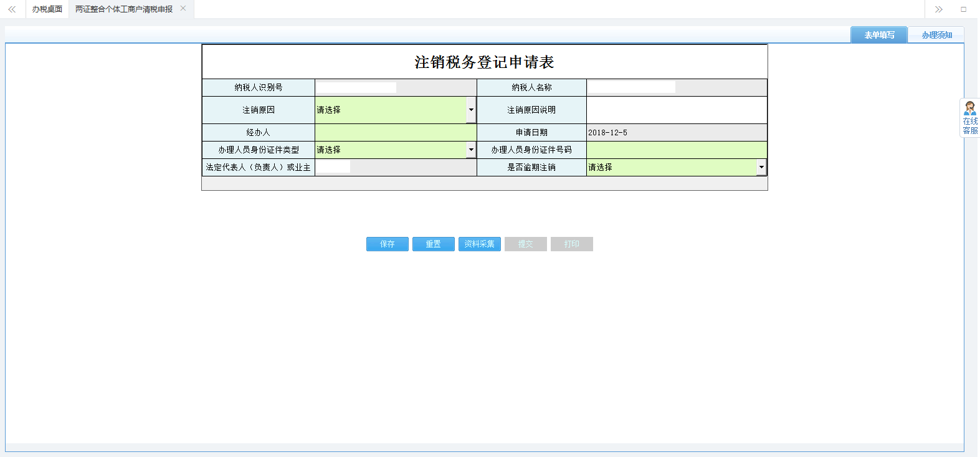Click the small square window icon
The width and height of the screenshot is (980, 457).
pos(963,9)
